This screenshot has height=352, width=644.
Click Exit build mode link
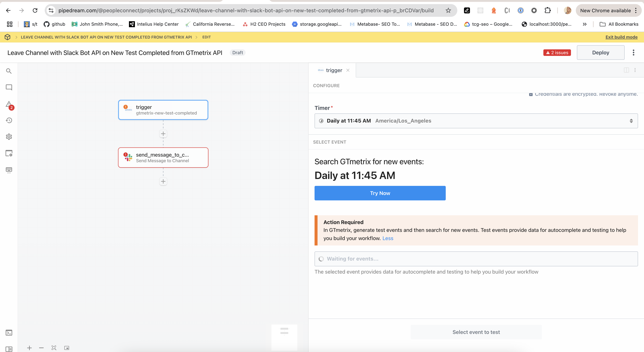click(621, 37)
